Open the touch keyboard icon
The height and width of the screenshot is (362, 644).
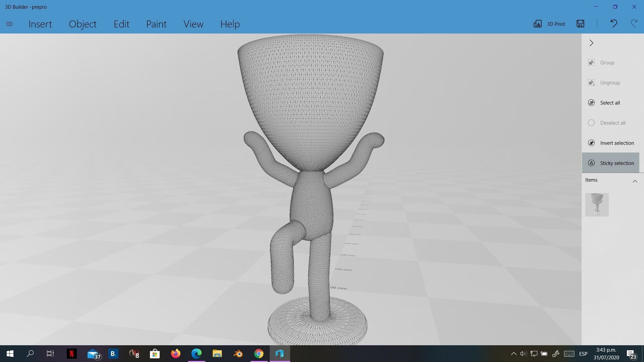[x=569, y=354]
